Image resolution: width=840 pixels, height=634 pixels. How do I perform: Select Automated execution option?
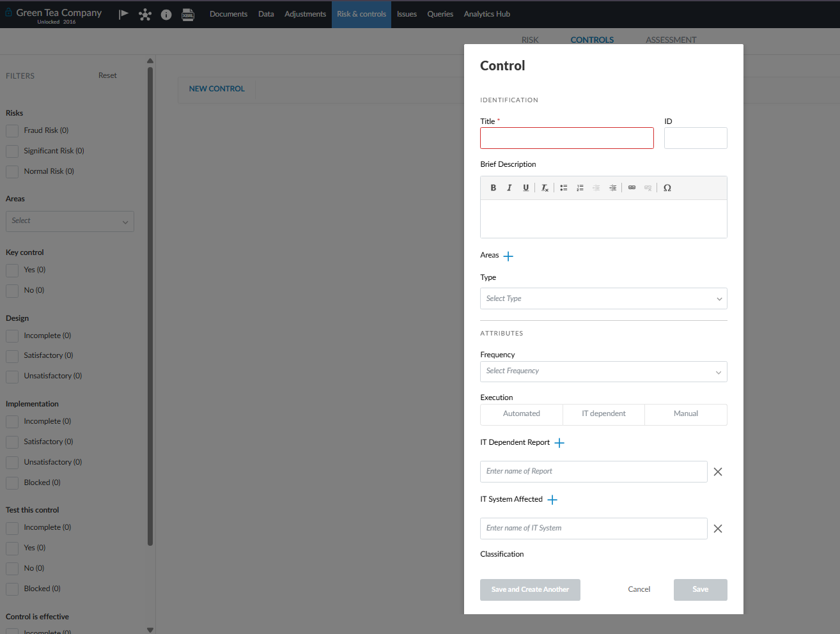pyautogui.click(x=522, y=414)
